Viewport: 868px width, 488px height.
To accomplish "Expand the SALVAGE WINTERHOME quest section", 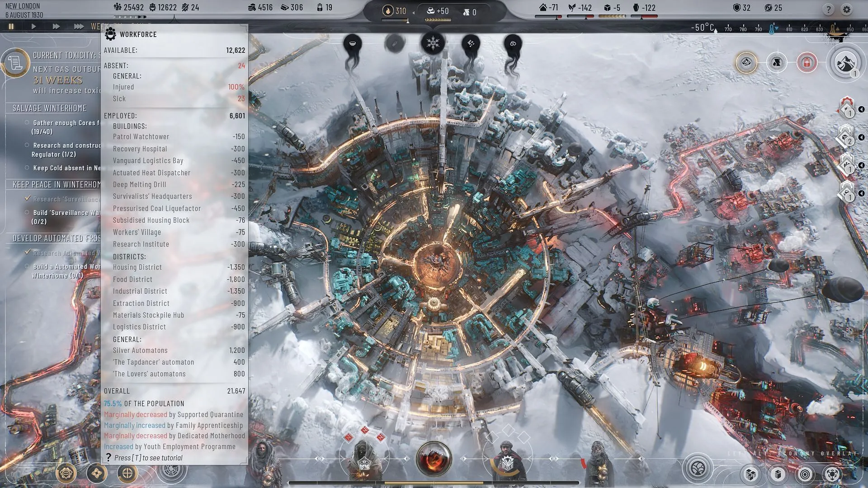I will click(49, 107).
